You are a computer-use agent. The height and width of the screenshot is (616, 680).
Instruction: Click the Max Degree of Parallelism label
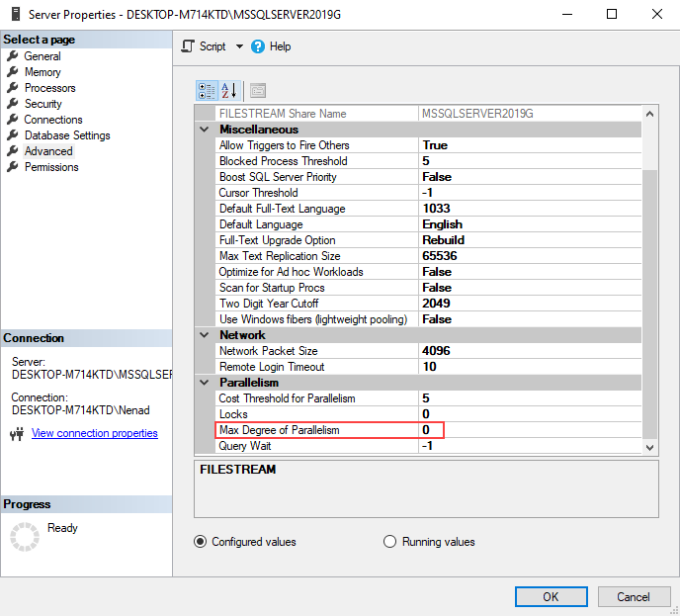click(280, 430)
